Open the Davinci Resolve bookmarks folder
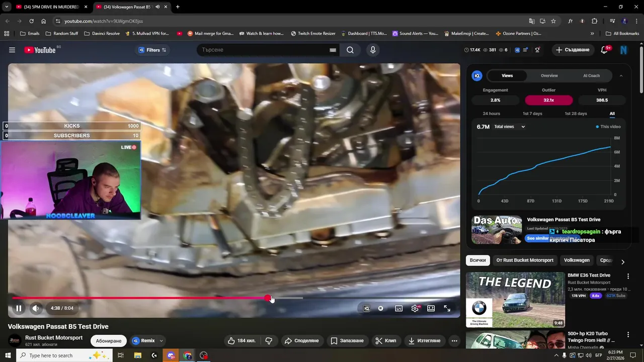 click(x=102, y=34)
